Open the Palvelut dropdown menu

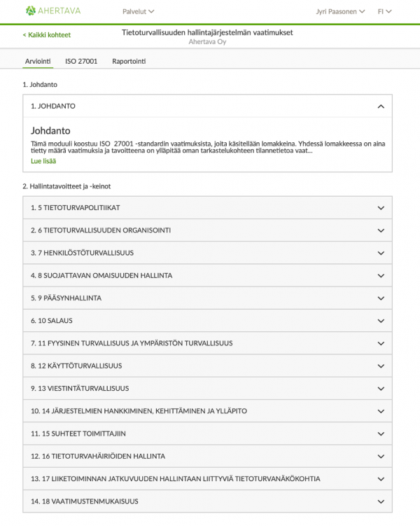click(138, 11)
